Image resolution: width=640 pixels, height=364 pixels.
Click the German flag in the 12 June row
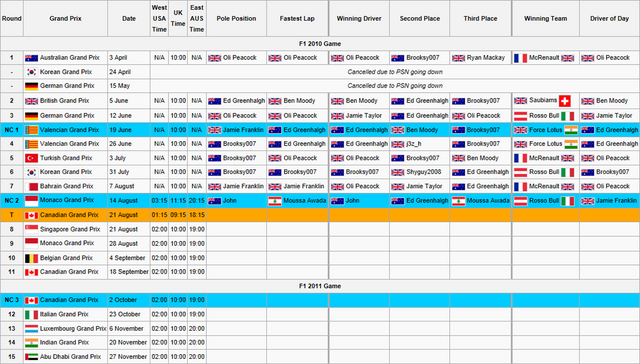pyautogui.click(x=31, y=116)
